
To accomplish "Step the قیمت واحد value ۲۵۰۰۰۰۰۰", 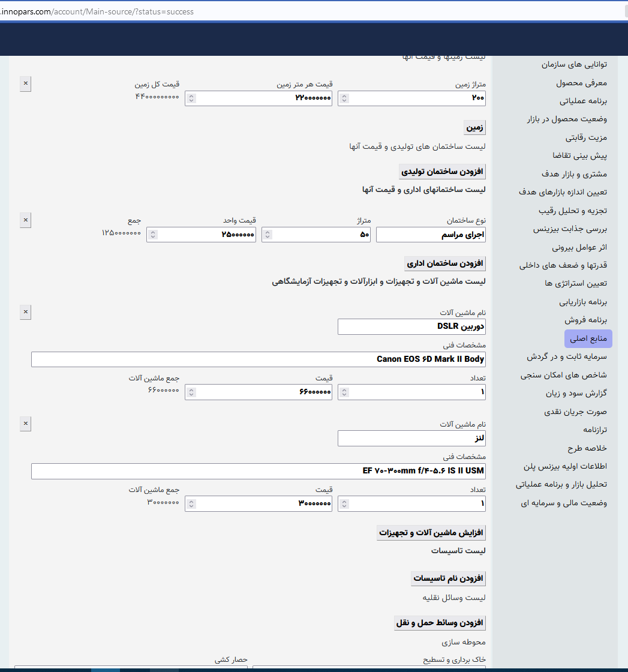I will (153, 235).
